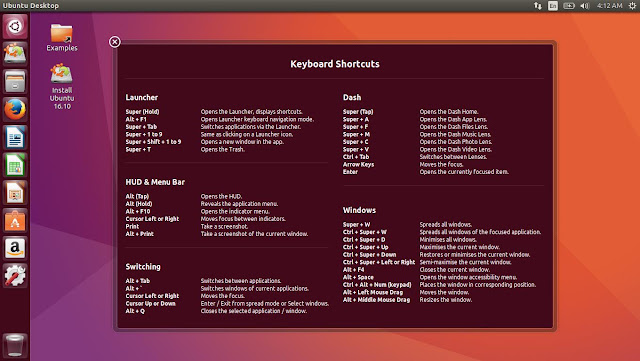Click 'Opens the window accessibility menu.' text
The width and height of the screenshot is (640, 361).
click(468, 277)
